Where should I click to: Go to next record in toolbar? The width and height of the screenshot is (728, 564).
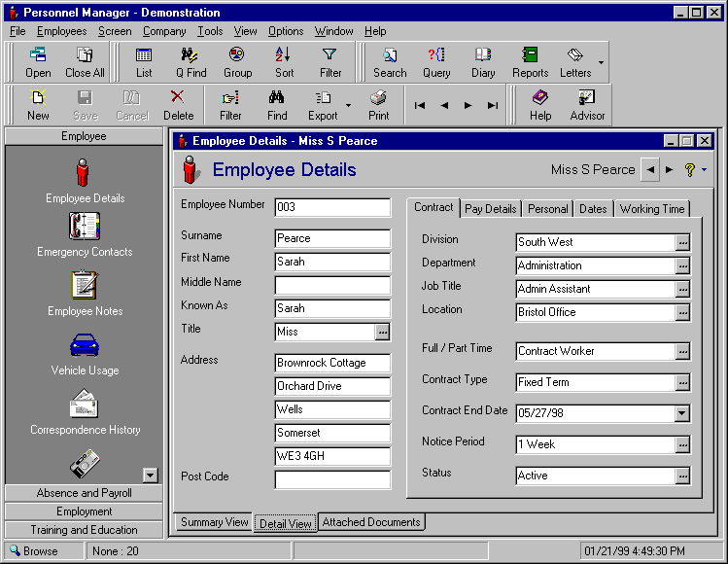(468, 105)
